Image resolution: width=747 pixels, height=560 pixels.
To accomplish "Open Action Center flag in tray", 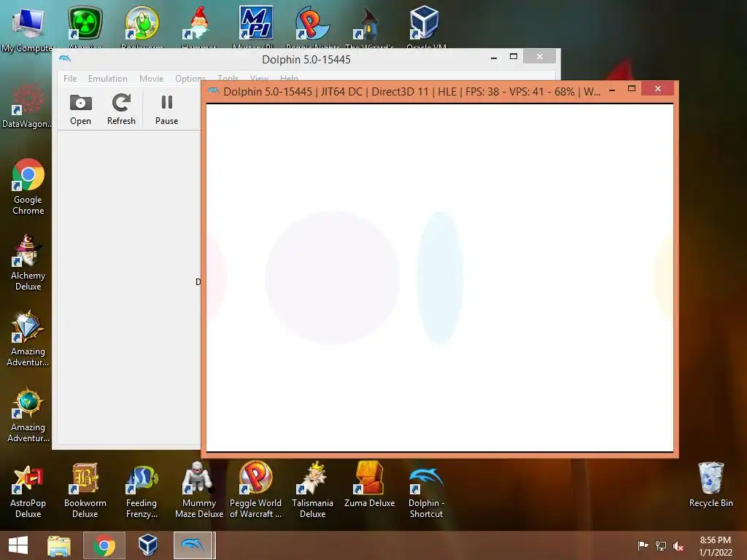I will pyautogui.click(x=643, y=545).
